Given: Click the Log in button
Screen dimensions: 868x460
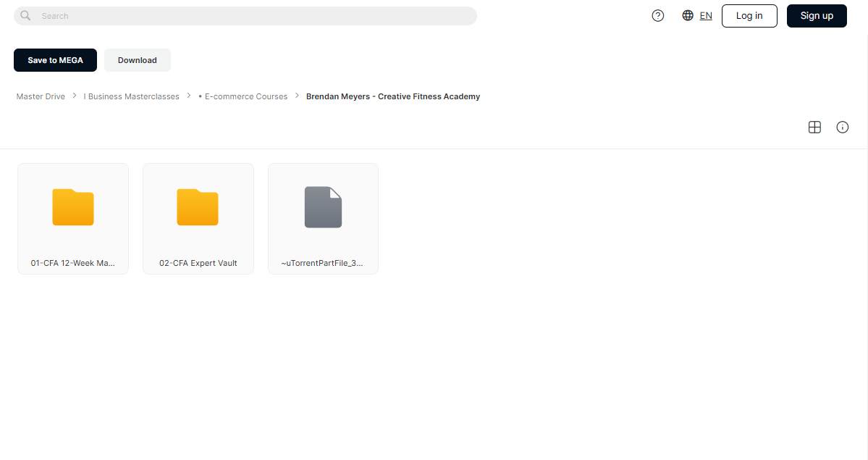Looking at the screenshot, I should [749, 15].
